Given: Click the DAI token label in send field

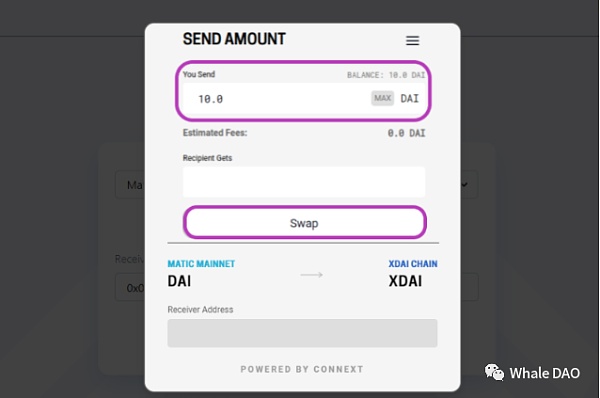Looking at the screenshot, I should (409, 99).
